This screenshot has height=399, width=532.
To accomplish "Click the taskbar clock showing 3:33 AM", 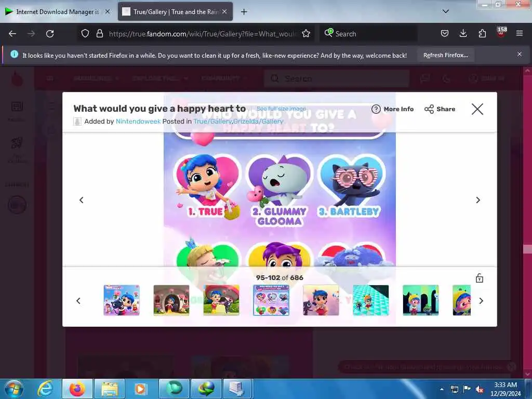I will tap(506, 389).
